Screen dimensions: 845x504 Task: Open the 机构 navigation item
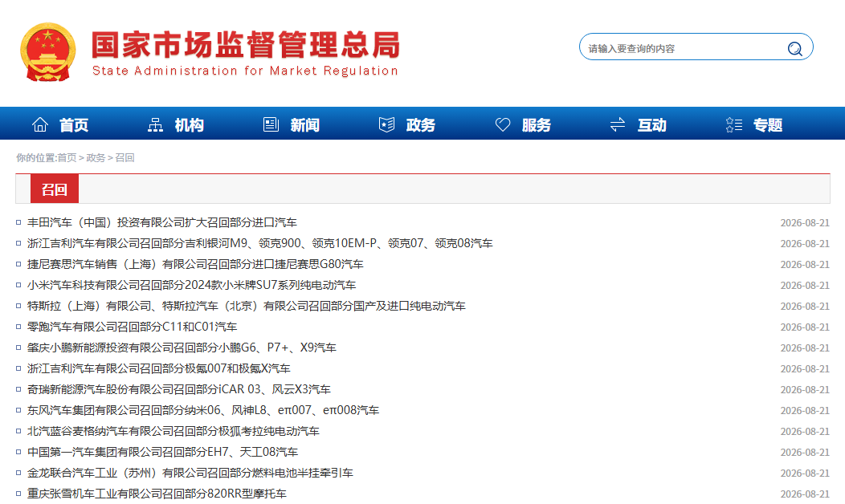[189, 125]
